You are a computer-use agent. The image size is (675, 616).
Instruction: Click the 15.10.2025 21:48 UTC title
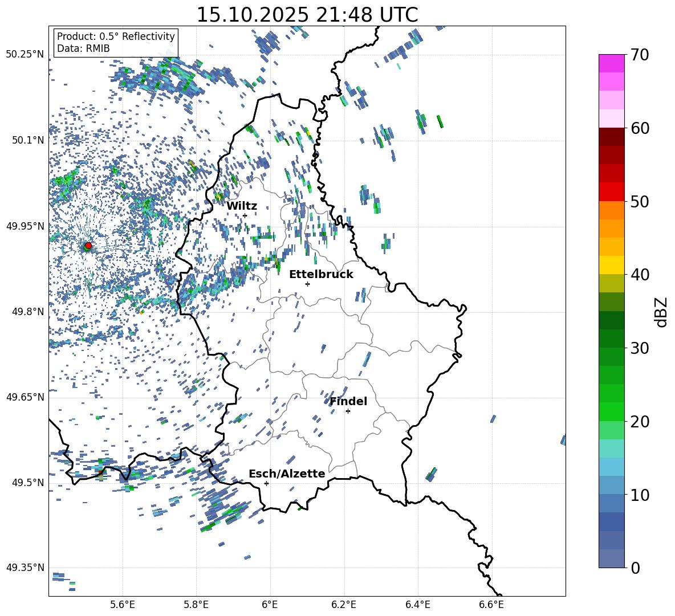307,15
